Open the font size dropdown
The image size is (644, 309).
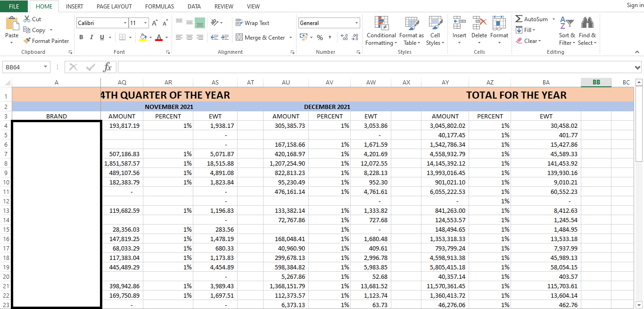146,23
